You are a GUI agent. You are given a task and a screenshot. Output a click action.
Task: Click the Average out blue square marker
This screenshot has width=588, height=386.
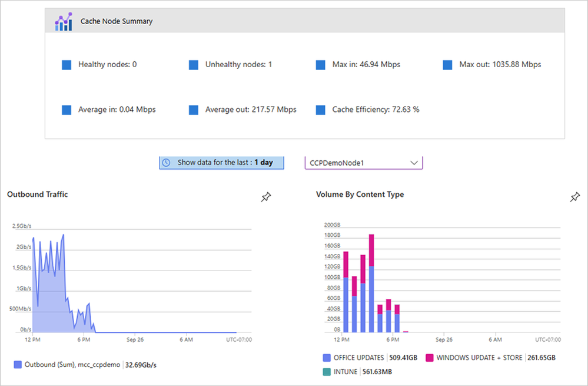[x=194, y=110]
